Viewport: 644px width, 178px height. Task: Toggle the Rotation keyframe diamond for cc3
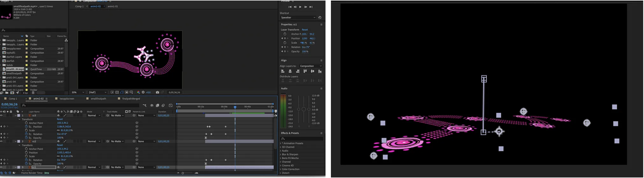click(4, 134)
